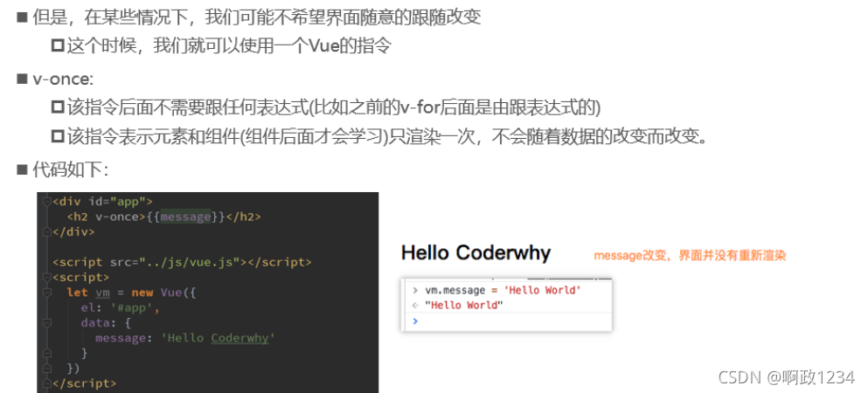Viewport: 868px width, 393px height.
Task: Click the Hello Coderwhy rendered heading
Action: (476, 253)
